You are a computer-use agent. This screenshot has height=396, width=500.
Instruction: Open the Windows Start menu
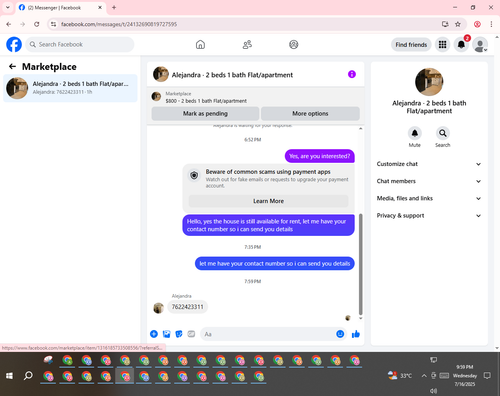coord(9,376)
